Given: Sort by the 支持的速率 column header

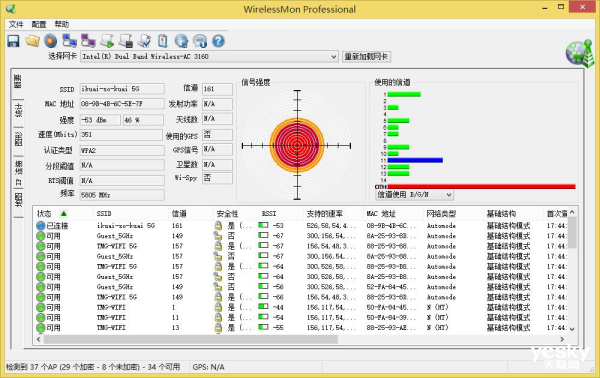Looking at the screenshot, I should [x=333, y=213].
